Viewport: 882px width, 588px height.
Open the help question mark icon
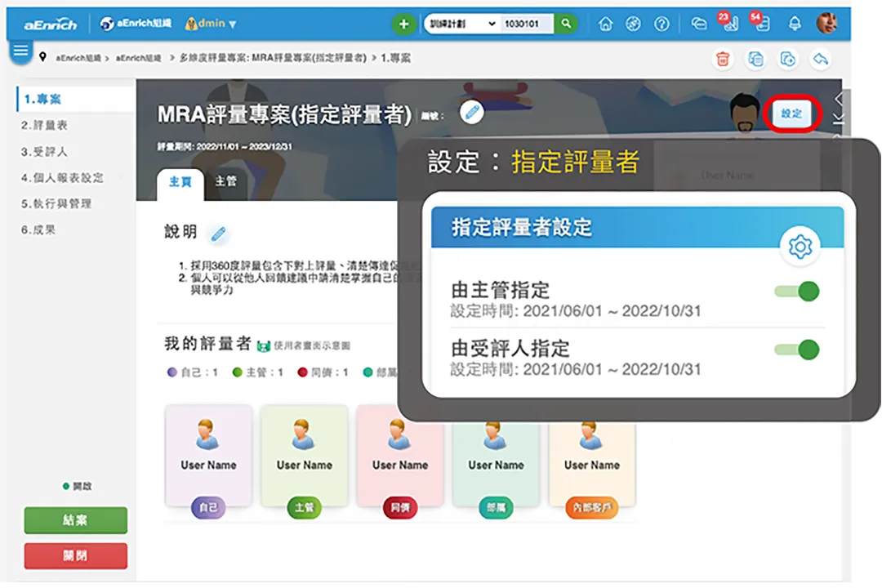[661, 24]
